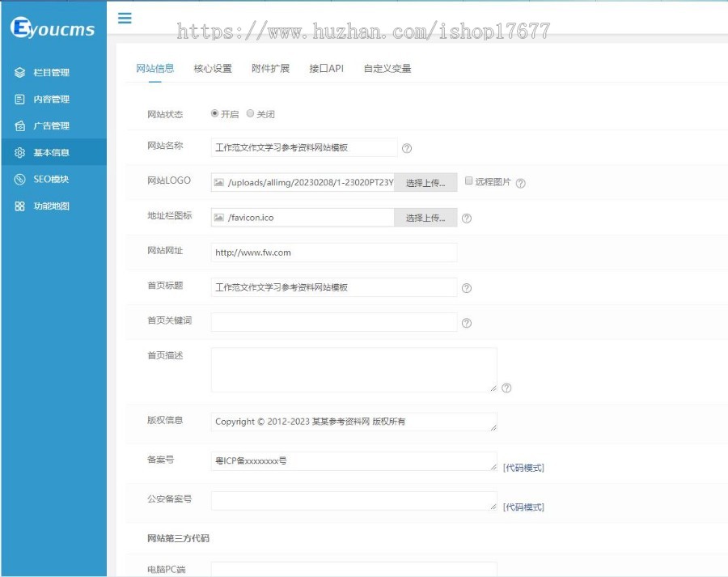Click help icon beside 地址栏图标 upload
This screenshot has width=728, height=577.
467,218
